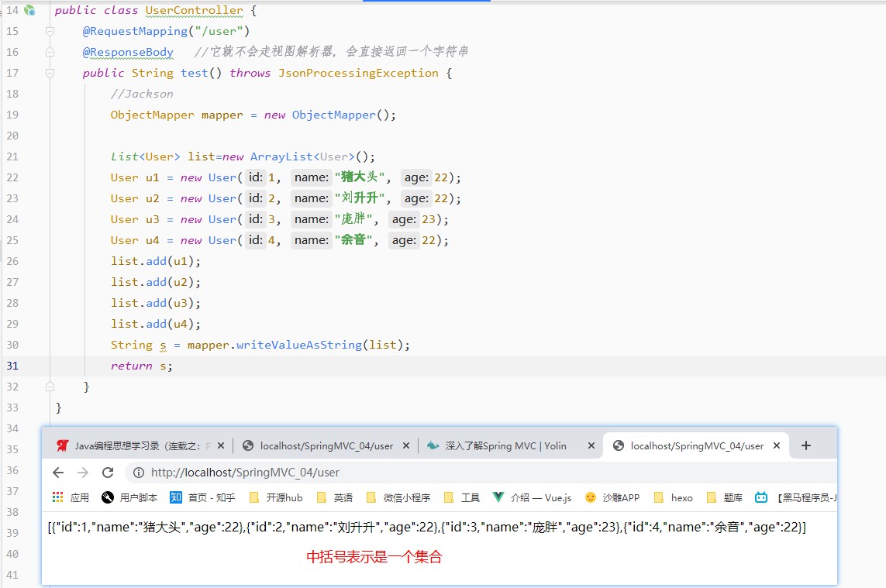Collapse the test() method fold marker at line 17
The width and height of the screenshot is (886, 588).
click(x=50, y=73)
